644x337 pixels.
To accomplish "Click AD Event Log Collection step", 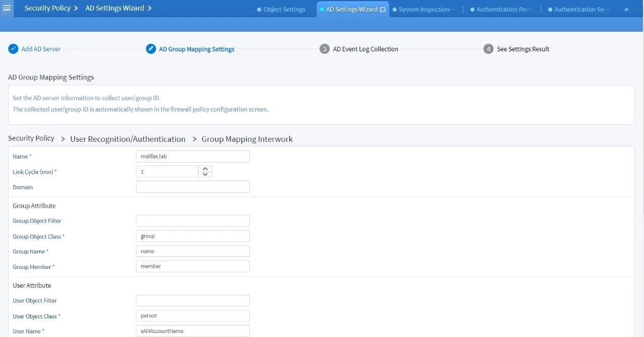I will [366, 49].
